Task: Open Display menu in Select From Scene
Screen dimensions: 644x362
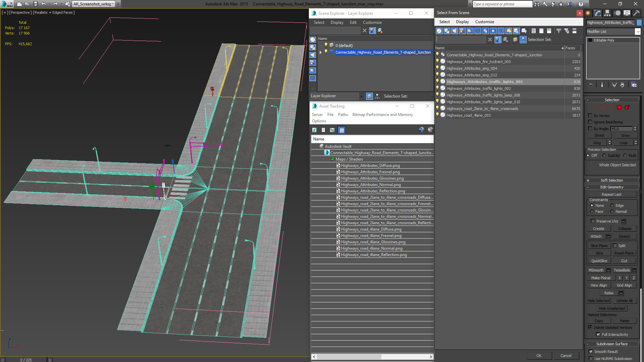Action: pos(462,22)
